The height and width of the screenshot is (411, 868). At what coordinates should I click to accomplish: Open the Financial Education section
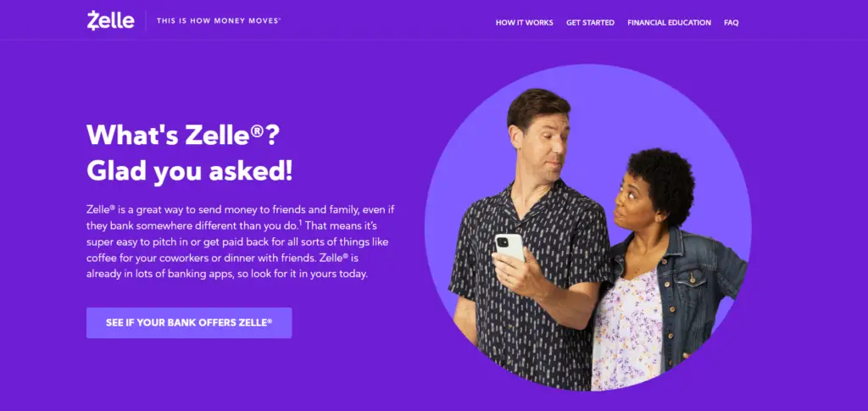pyautogui.click(x=670, y=23)
